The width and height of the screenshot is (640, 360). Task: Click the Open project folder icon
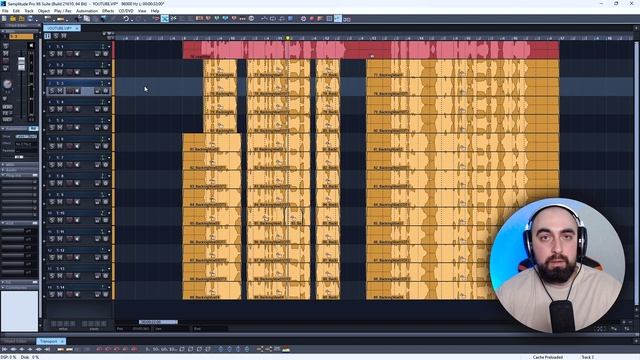click(x=13, y=19)
